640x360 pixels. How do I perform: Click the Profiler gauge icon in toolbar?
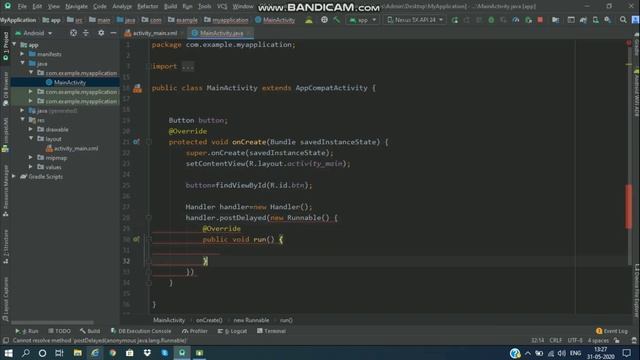516,20
